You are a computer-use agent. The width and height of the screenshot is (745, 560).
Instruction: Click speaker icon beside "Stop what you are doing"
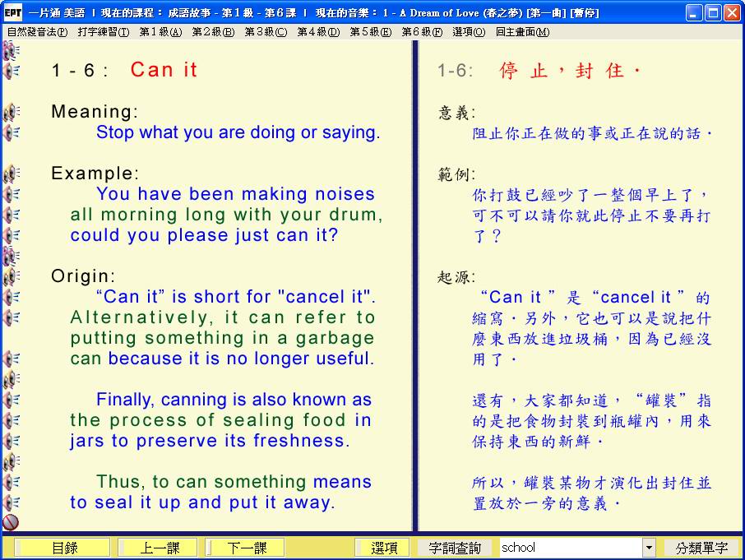pyautogui.click(x=12, y=132)
